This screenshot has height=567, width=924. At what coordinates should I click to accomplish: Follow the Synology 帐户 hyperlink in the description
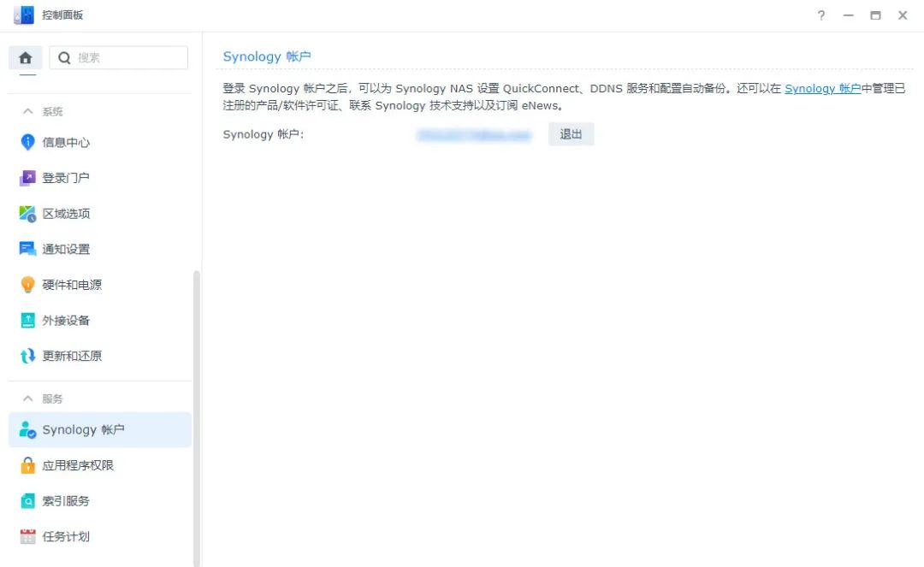click(823, 88)
